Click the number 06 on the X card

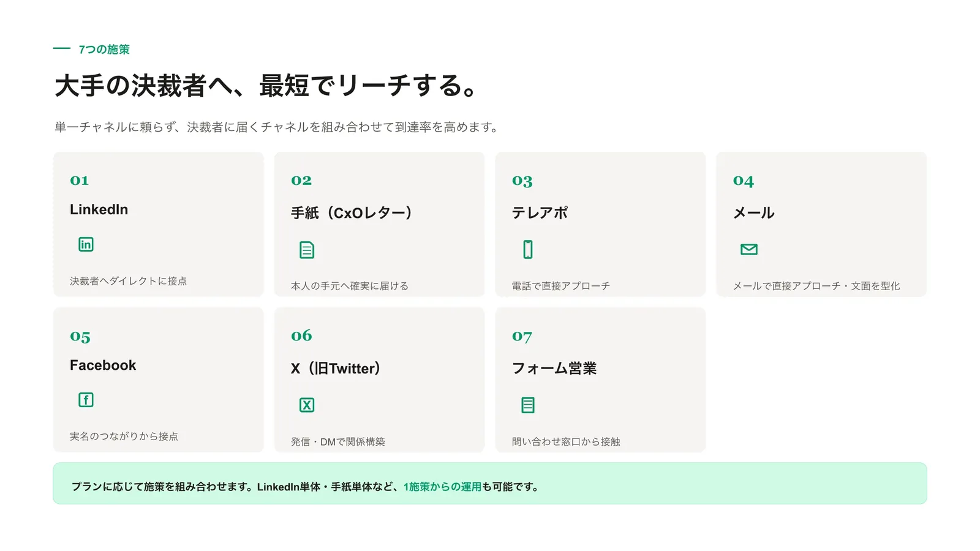pos(301,335)
